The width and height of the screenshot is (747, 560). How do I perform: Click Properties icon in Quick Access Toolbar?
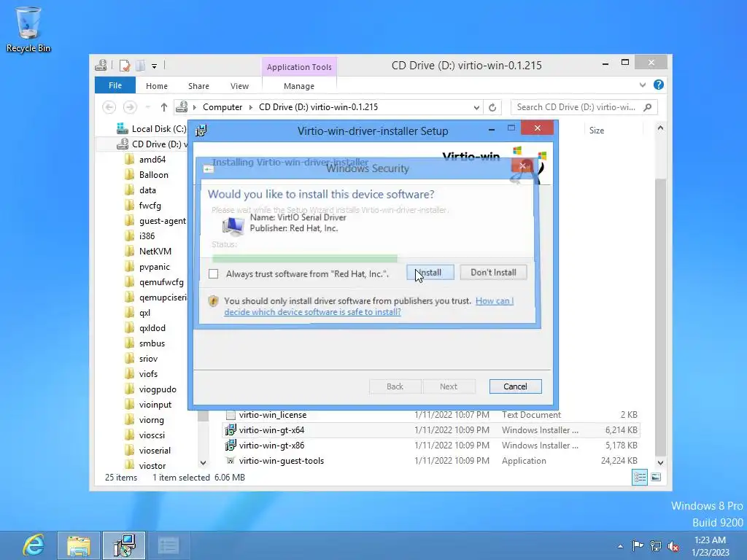coord(125,66)
